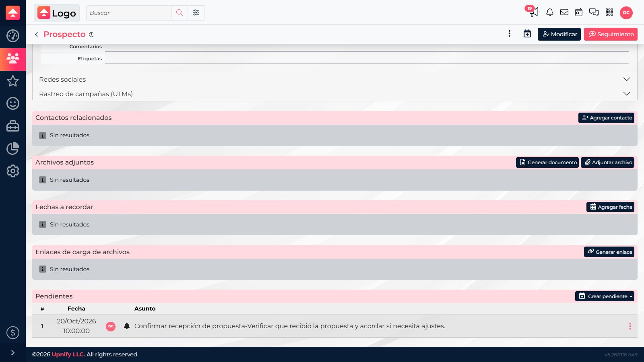Click Generar documento
644x362 pixels.
pyautogui.click(x=547, y=162)
